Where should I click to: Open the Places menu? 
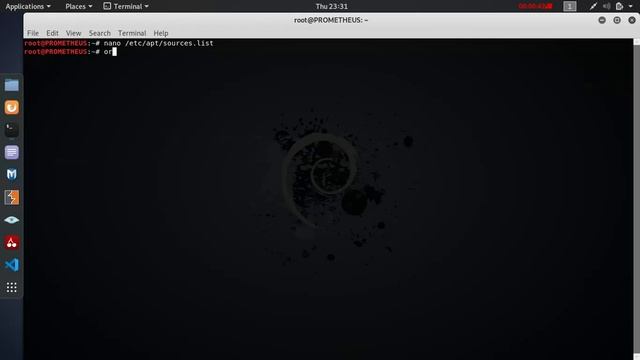pyautogui.click(x=78, y=6)
